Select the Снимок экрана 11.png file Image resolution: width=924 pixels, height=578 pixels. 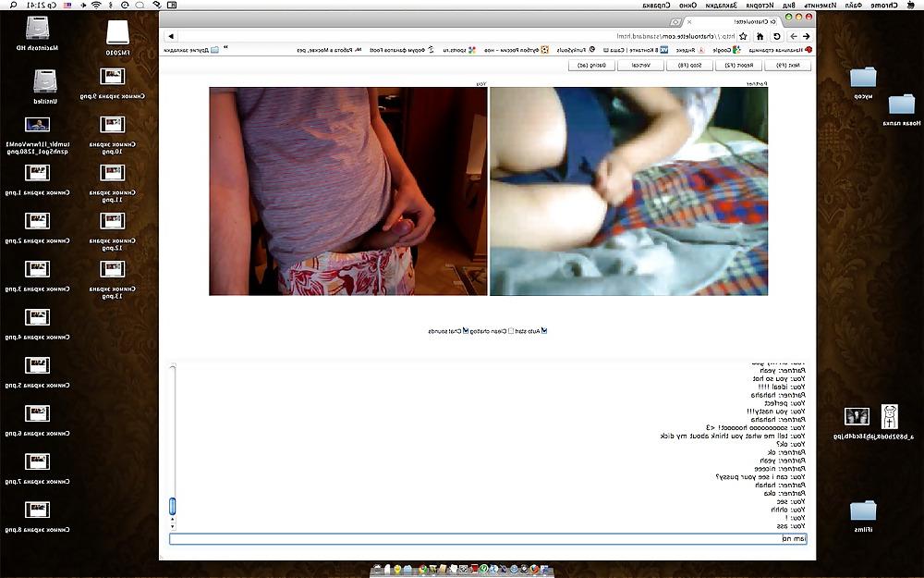click(113, 173)
